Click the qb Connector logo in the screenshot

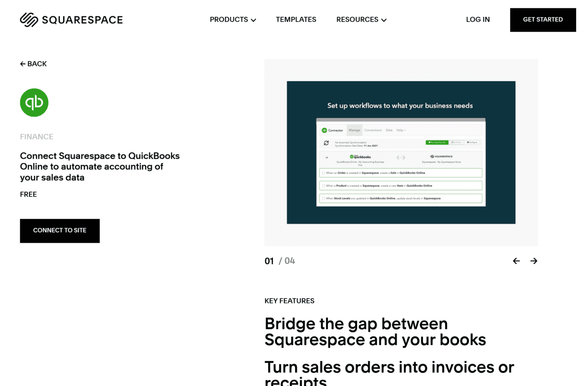click(324, 130)
